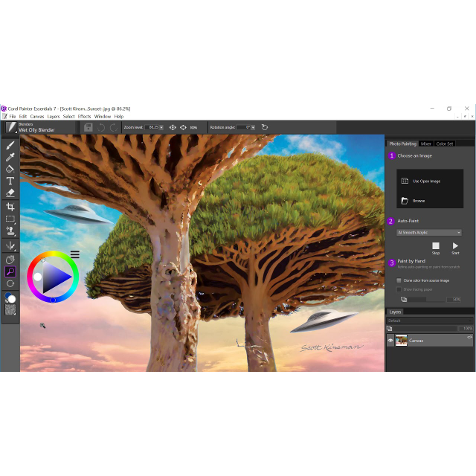Viewport: 476px width, 476px height.
Task: Adjust the tracing paper opacity slider
Action: pos(426,300)
